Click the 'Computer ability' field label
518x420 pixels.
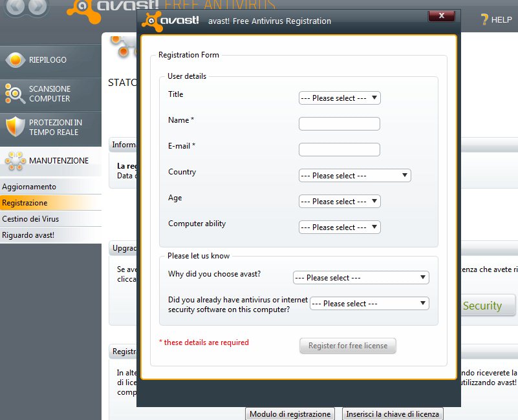pos(197,224)
